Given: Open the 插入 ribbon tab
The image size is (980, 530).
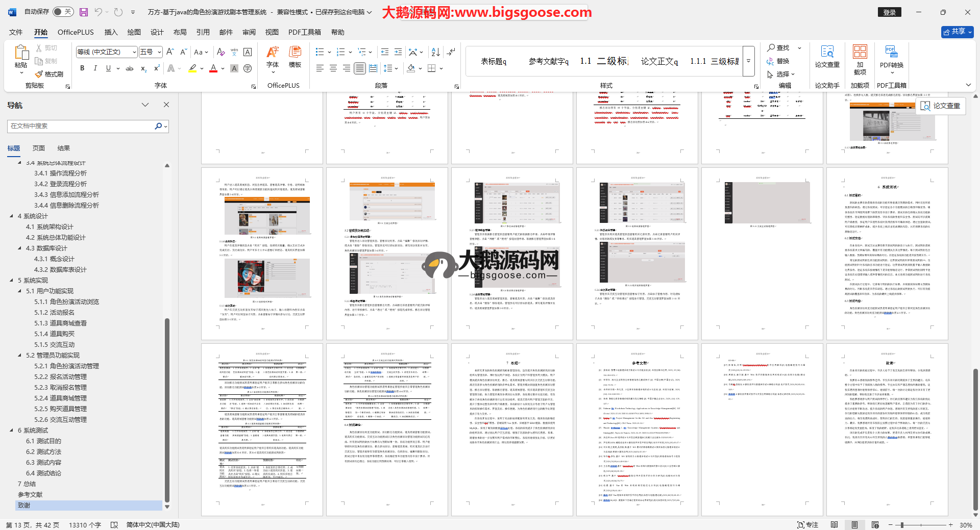Looking at the screenshot, I should 111,32.
